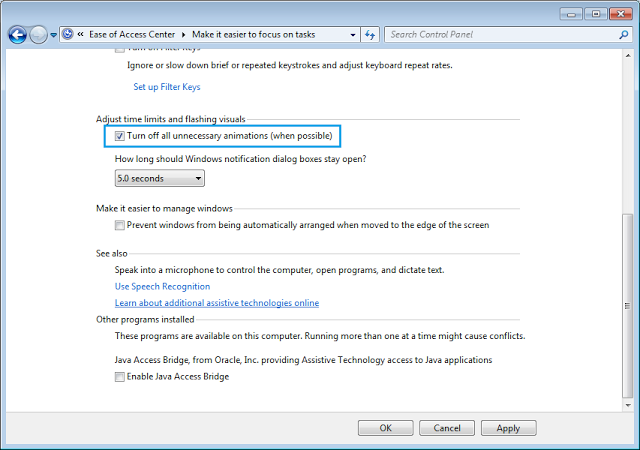This screenshot has height=450, width=640.
Task: Click the 'Adjust time limits and flashing visuals' heading
Action: 171,119
